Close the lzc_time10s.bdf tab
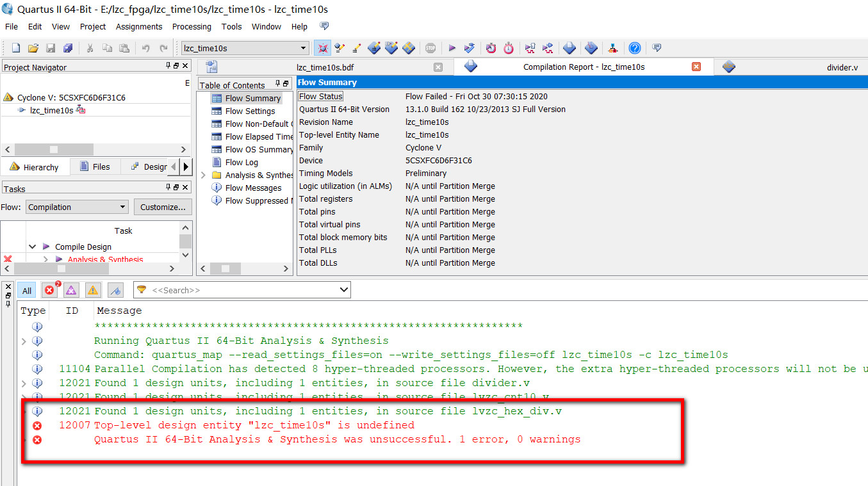 438,67
